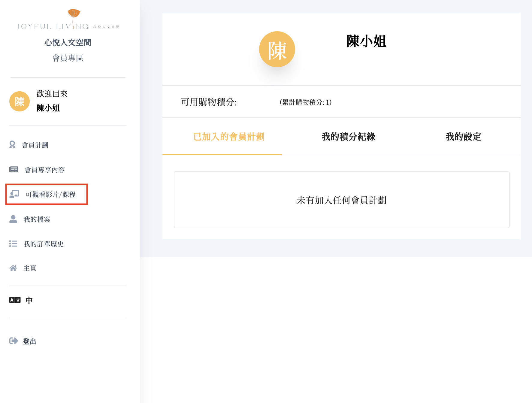Open 會員計劃 in the sidebar
Screen dimensions: 532x403
[35, 145]
